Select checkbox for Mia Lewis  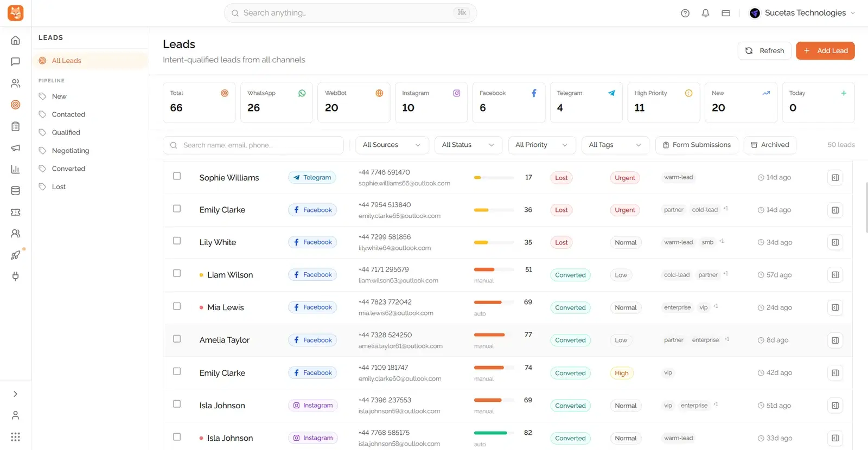[177, 306]
